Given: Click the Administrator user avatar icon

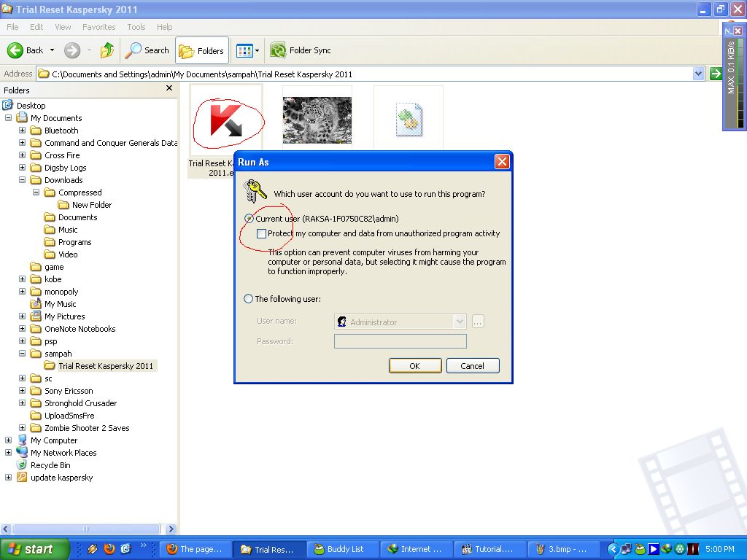Looking at the screenshot, I should click(x=341, y=322).
